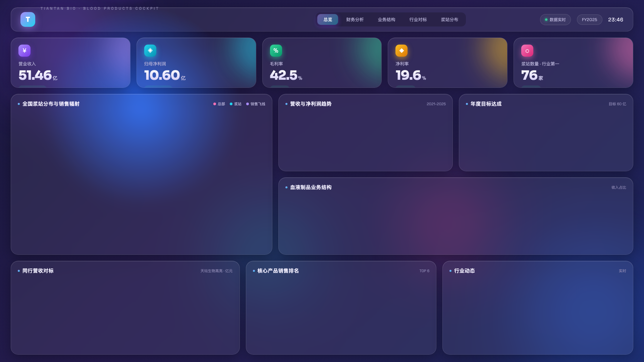Click the T logo icon in header
The image size is (644, 362).
[x=28, y=19]
